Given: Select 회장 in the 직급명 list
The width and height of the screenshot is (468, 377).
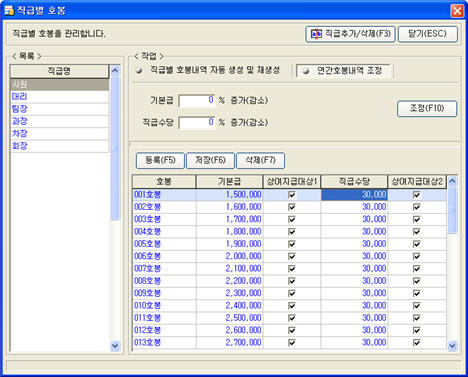Looking at the screenshot, I should click(60, 146).
